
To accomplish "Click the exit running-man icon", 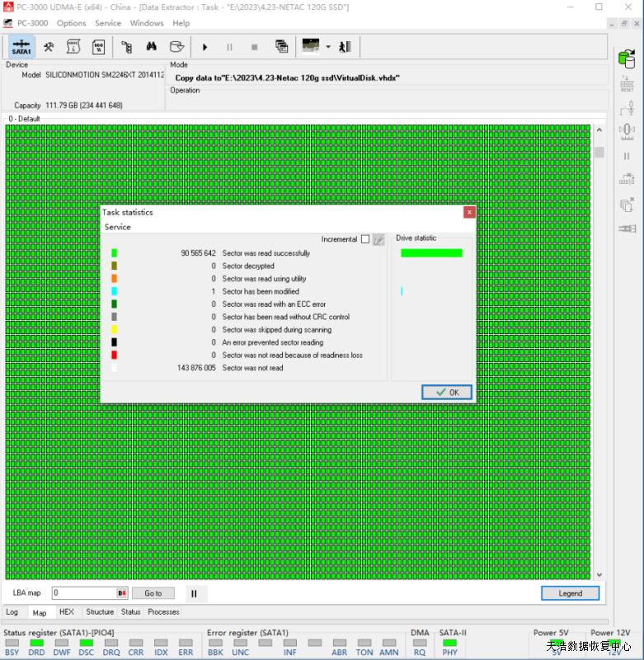I will coord(346,47).
